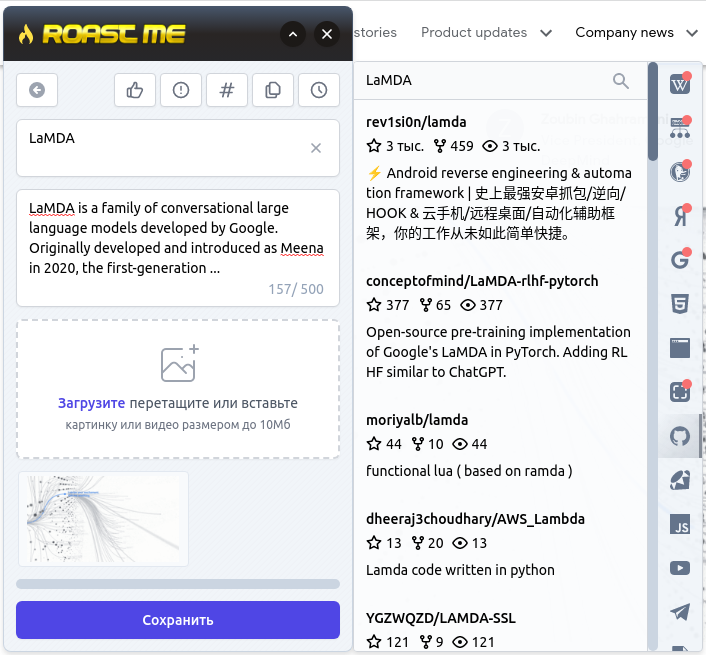Select the YouTube icon in sidebar
706x655 pixels.
click(680, 568)
